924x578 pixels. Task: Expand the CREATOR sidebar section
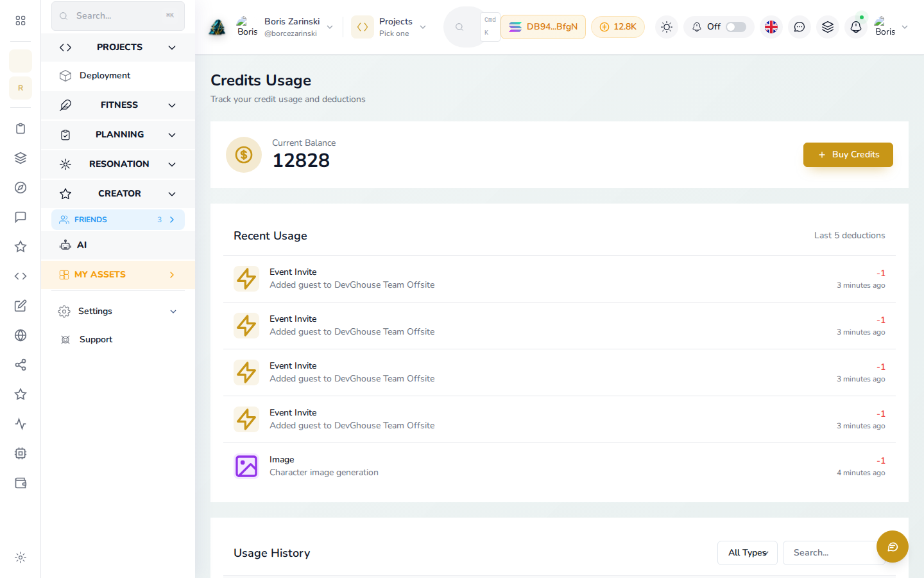click(x=118, y=194)
